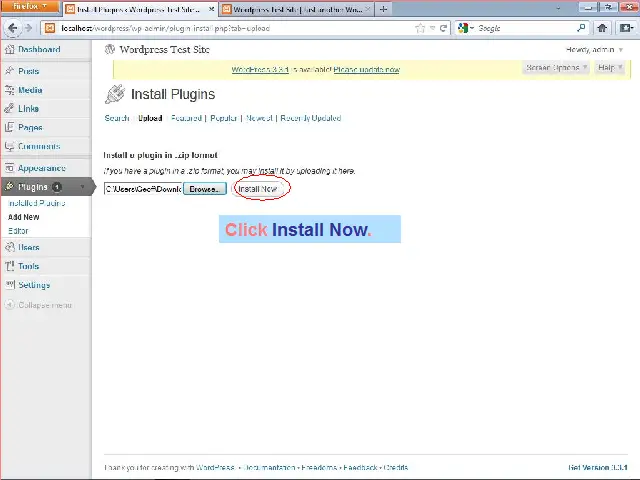
Task: Open Add New plugin submenu item
Action: (24, 217)
